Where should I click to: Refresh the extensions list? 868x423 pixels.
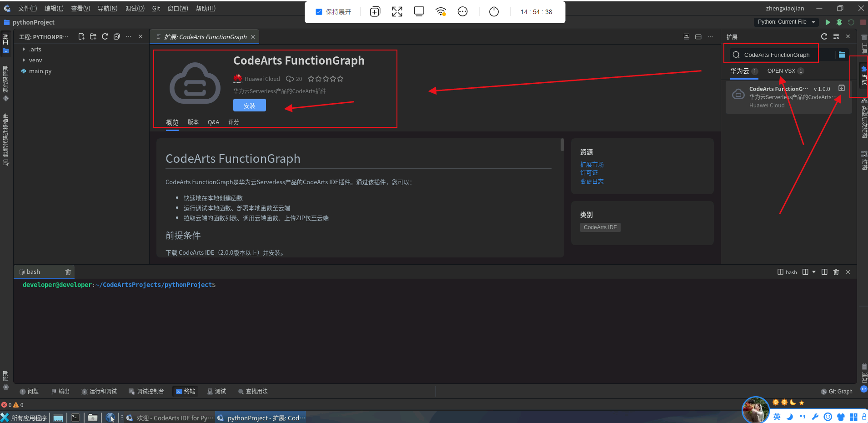[x=824, y=36]
